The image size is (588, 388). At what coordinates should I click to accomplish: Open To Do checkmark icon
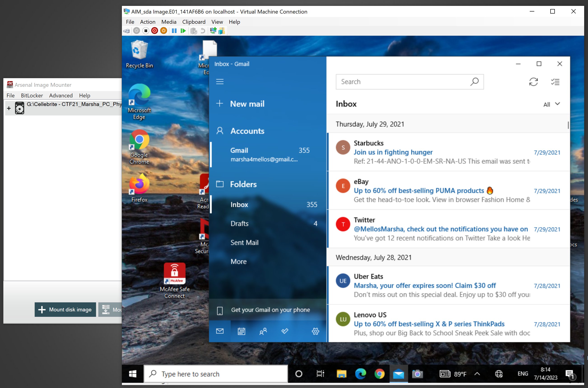pyautogui.click(x=285, y=331)
